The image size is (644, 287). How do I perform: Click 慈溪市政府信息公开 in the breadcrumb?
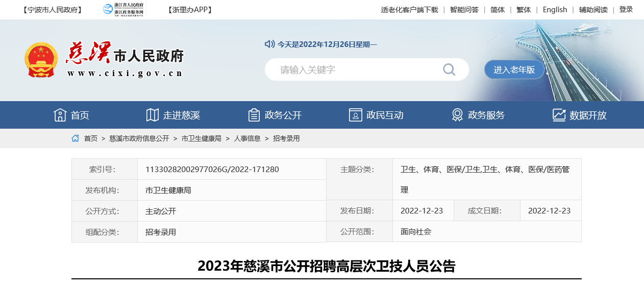point(139,138)
